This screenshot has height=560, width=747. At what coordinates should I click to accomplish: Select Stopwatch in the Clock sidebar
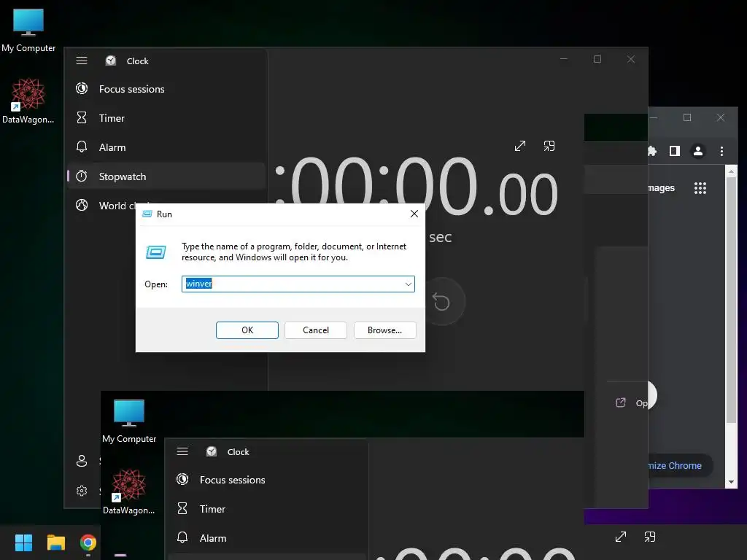[x=166, y=176]
